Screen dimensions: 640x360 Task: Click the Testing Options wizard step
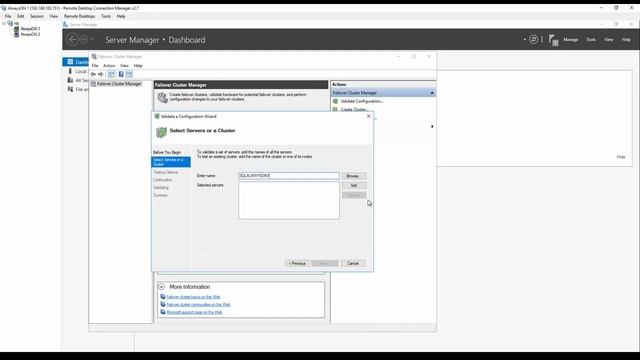pos(165,172)
